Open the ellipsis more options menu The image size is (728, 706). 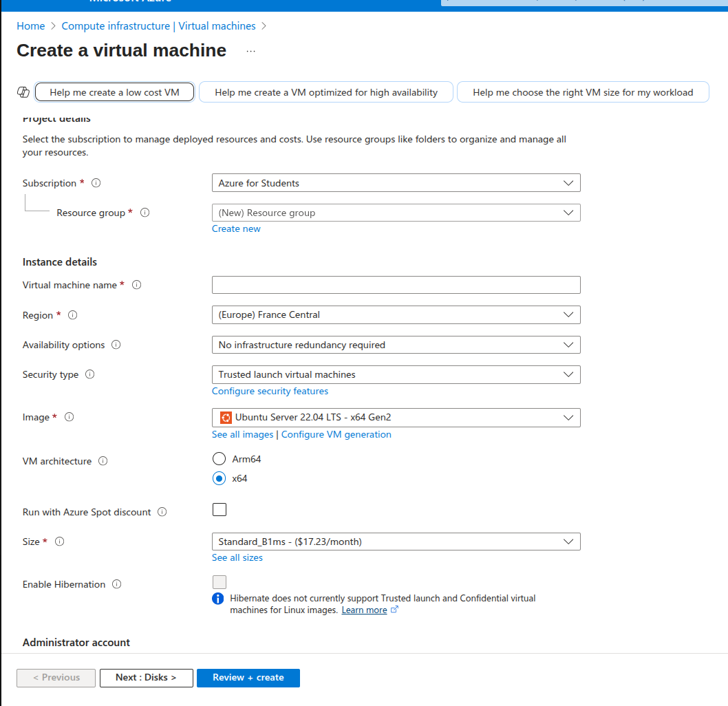pos(250,51)
